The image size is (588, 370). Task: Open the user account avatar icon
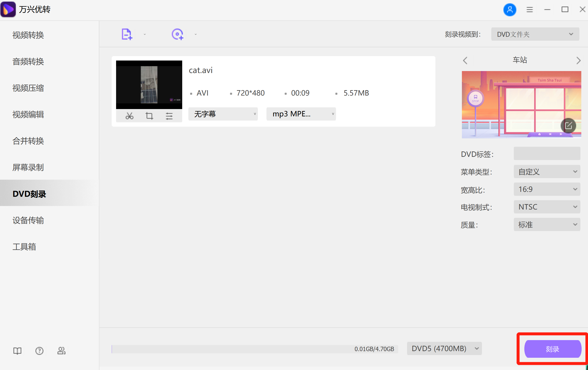tap(510, 10)
